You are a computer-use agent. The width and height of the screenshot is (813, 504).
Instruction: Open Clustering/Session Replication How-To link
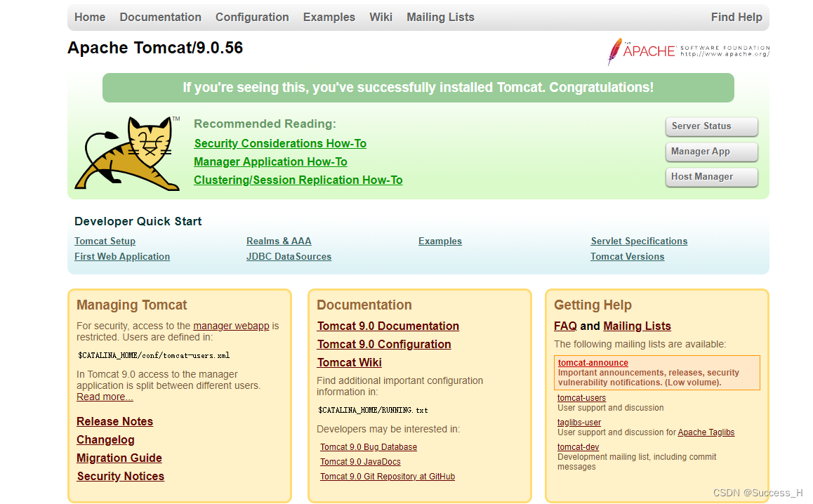(x=298, y=180)
